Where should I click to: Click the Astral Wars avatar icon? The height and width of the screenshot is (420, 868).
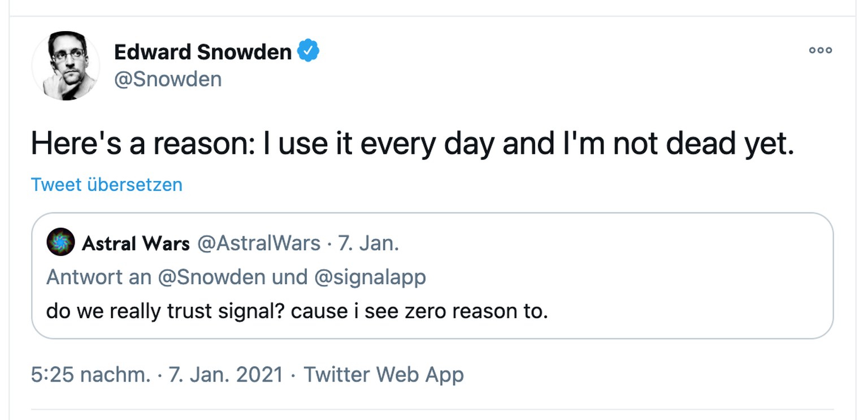pos(60,243)
